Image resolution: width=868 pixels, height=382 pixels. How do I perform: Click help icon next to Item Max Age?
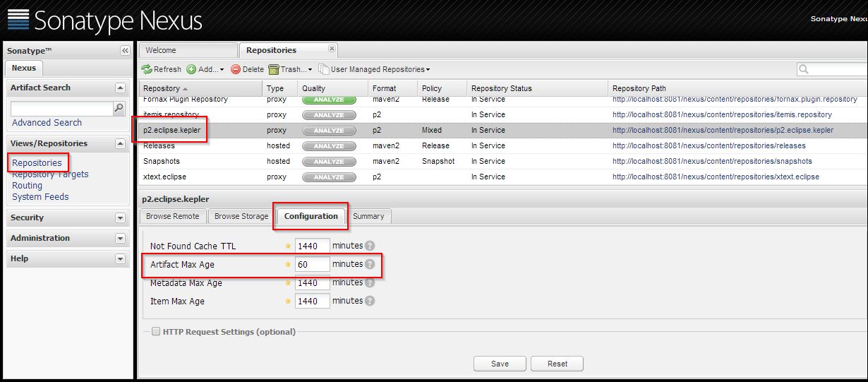click(370, 301)
